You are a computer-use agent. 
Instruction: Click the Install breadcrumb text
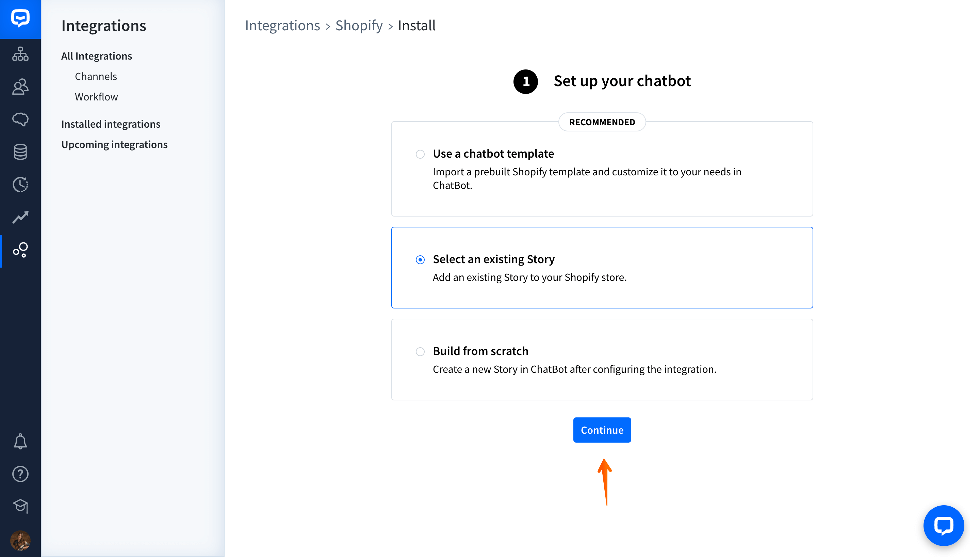coord(416,25)
